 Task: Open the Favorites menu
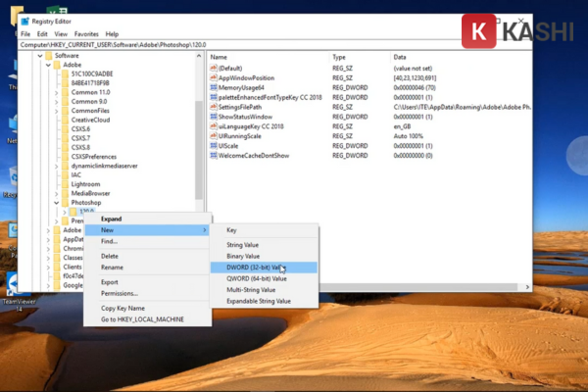86,34
